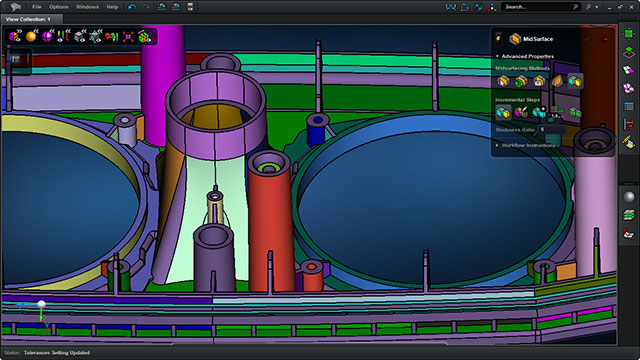Screen dimensions: 640x360
Task: Select the cyan-yellow blocks midsurfacing method
Action: (575, 81)
